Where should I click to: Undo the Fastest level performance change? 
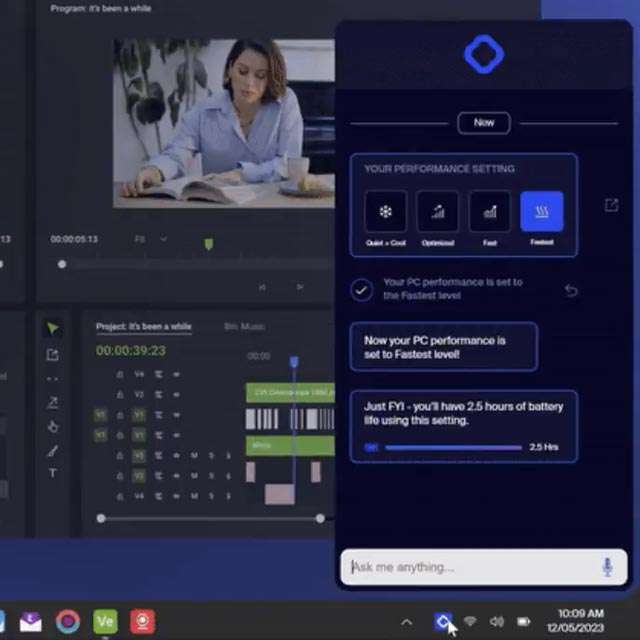tap(571, 291)
